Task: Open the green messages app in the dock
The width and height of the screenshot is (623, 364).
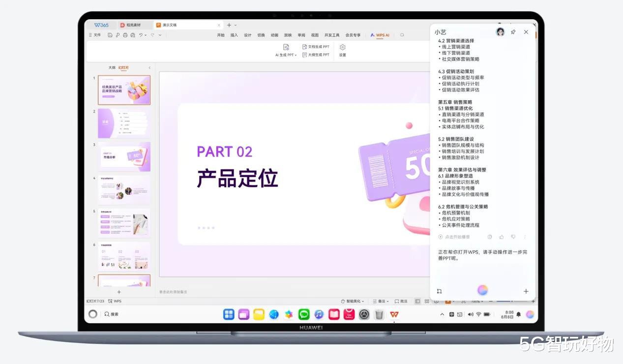Action: point(304,314)
